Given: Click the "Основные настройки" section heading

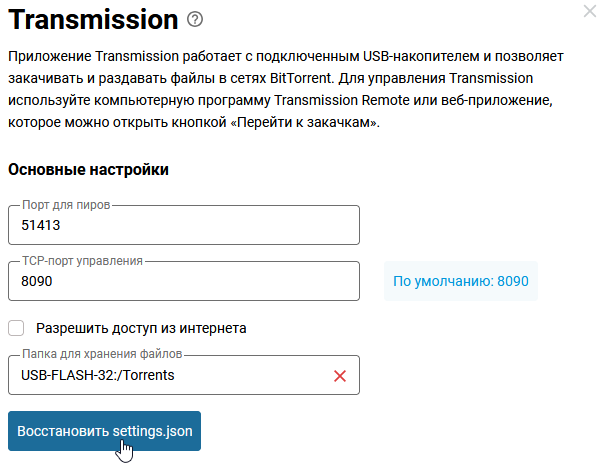Looking at the screenshot, I should tap(88, 169).
